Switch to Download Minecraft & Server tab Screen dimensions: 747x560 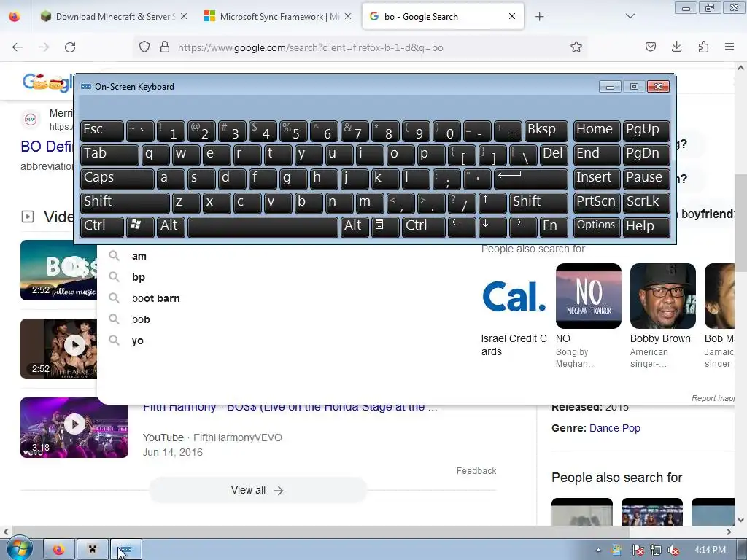point(113,17)
